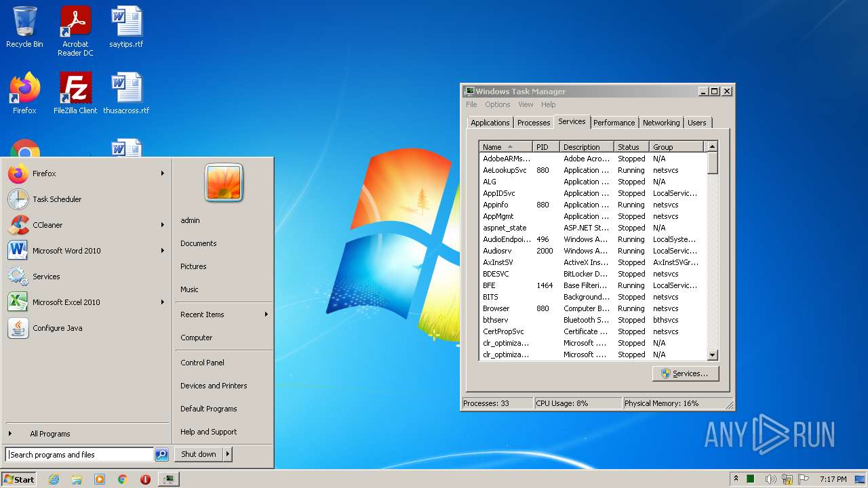Open shut down options arrow
This screenshot has width=868, height=488.
coord(228,454)
